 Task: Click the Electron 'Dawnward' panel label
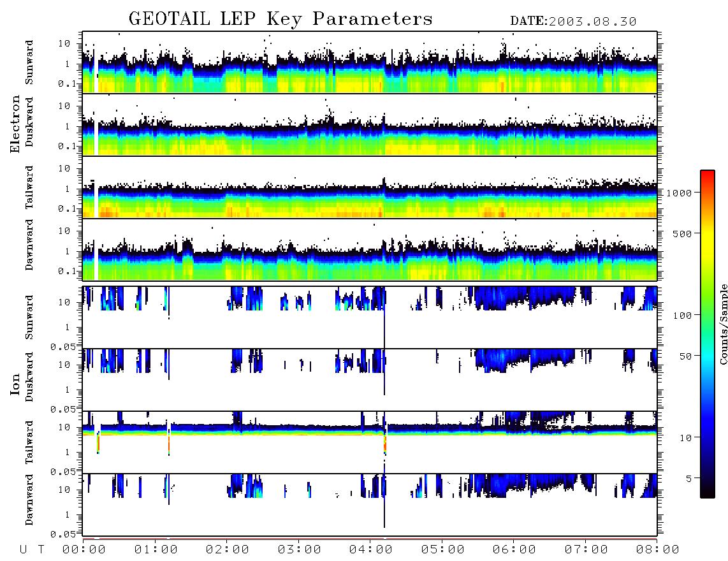[x=29, y=245]
